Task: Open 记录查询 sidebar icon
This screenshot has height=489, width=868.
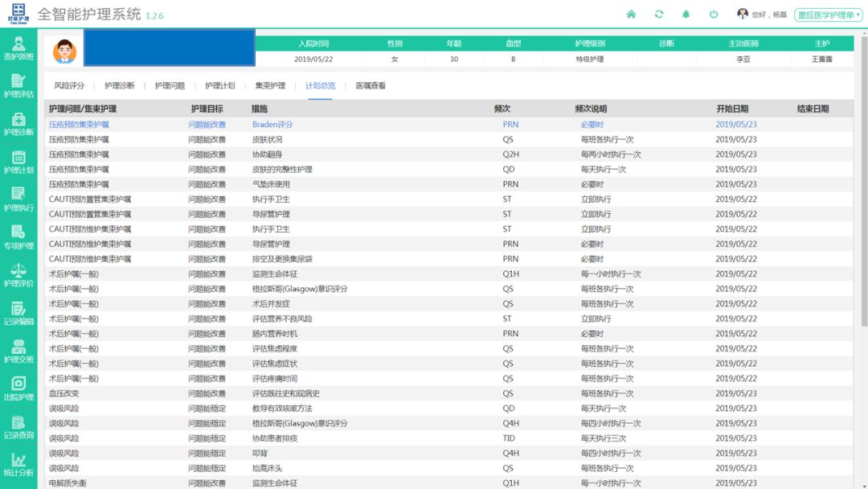Action: (x=18, y=426)
